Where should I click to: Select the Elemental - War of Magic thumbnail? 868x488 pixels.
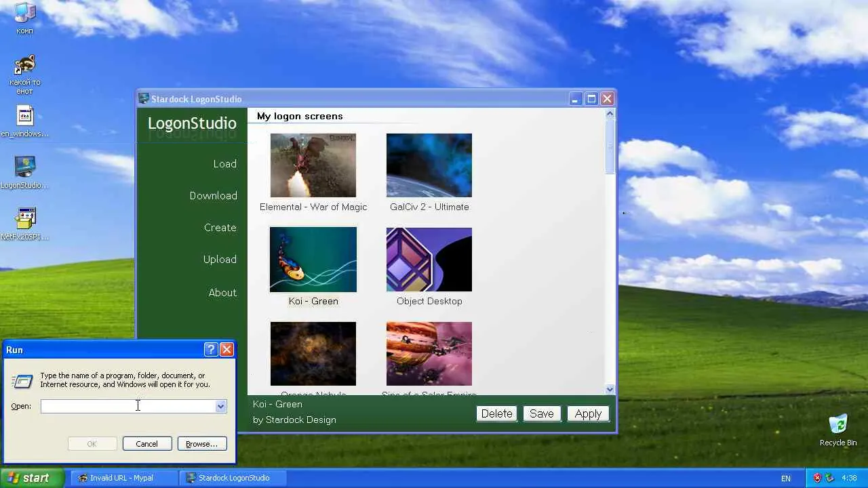[313, 165]
